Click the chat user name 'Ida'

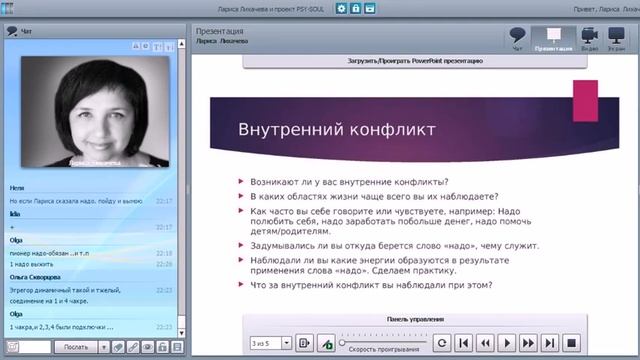[15, 214]
